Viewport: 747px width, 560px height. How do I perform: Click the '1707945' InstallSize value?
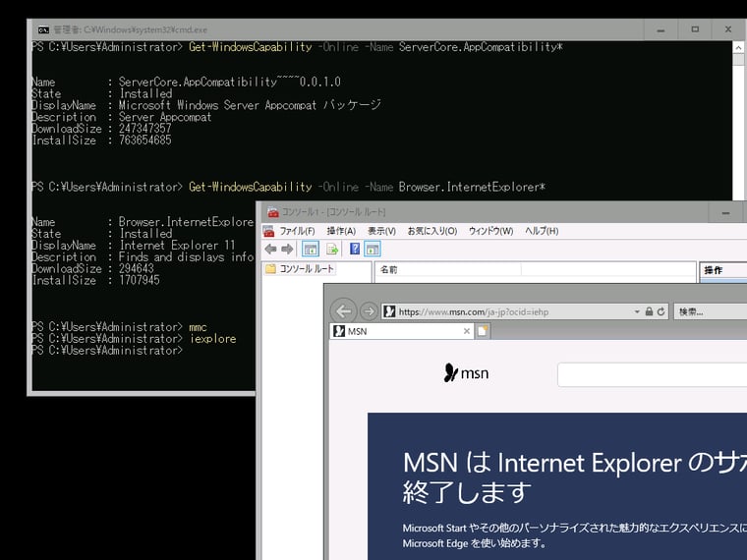pyautogui.click(x=140, y=280)
